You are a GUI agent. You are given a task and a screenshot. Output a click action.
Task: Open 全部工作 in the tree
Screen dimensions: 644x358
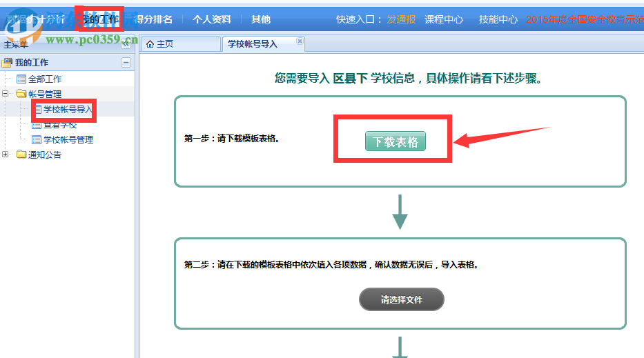click(45, 79)
